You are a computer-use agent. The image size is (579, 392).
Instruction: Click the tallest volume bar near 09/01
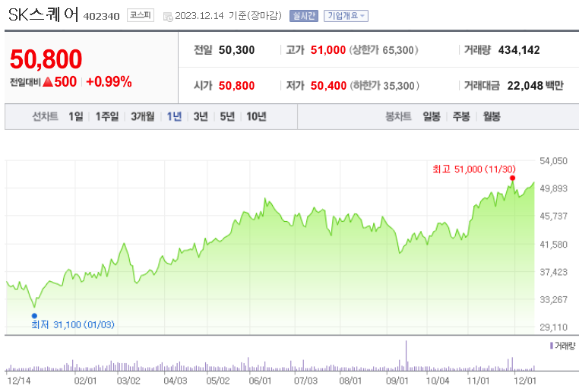pos(407,356)
